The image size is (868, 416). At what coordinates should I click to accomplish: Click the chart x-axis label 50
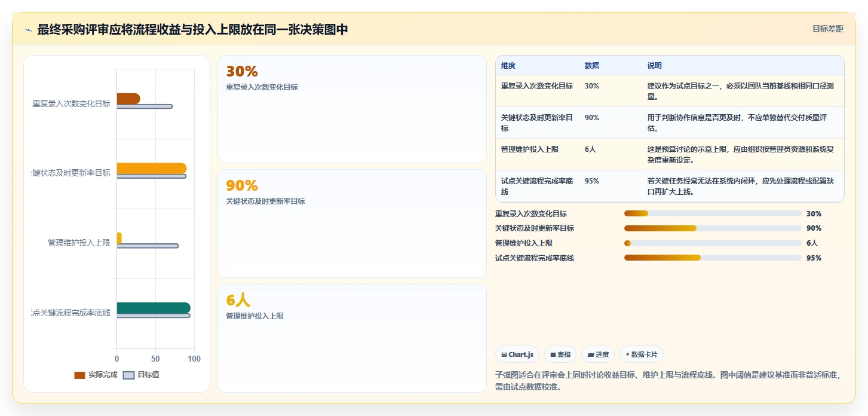tap(155, 359)
